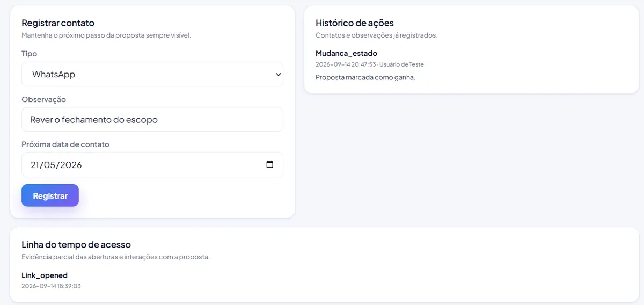
Task: Click the Observação field label
Action: pos(44,99)
